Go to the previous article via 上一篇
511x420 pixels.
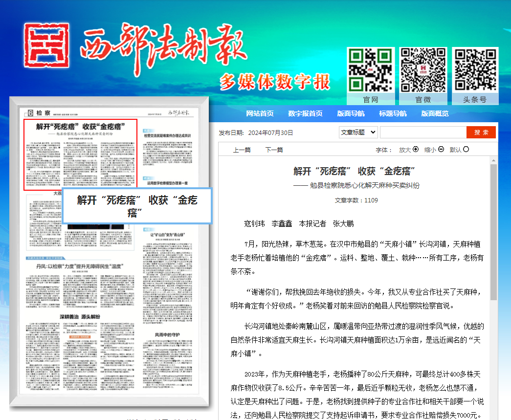pyautogui.click(x=242, y=150)
